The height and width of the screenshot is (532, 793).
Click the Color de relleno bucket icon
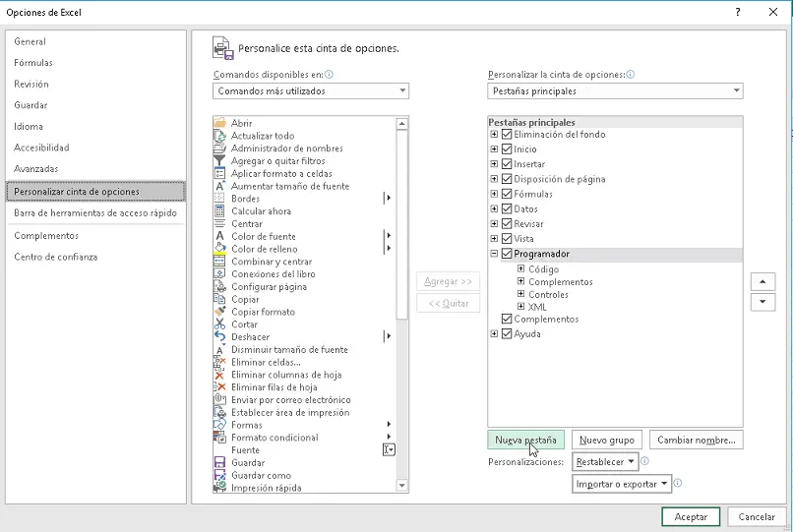(219, 249)
